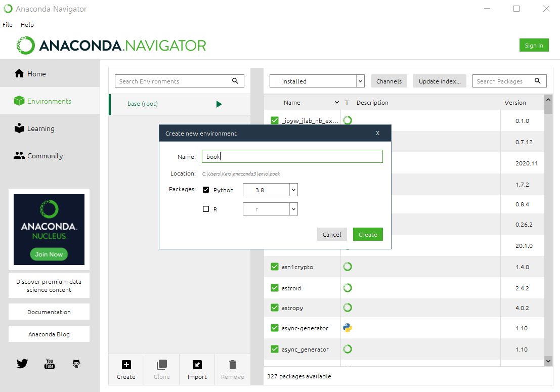The image size is (560, 392).
Task: Click the Description column header
Action: pyautogui.click(x=372, y=103)
